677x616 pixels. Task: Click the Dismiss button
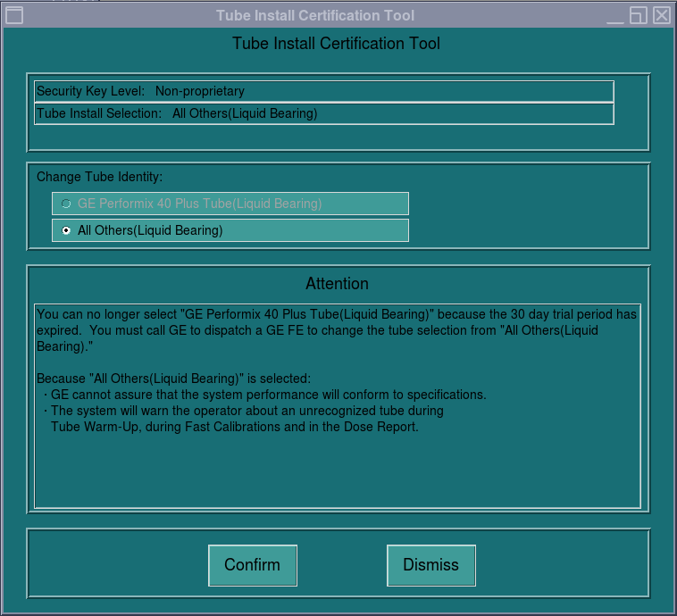click(x=430, y=565)
